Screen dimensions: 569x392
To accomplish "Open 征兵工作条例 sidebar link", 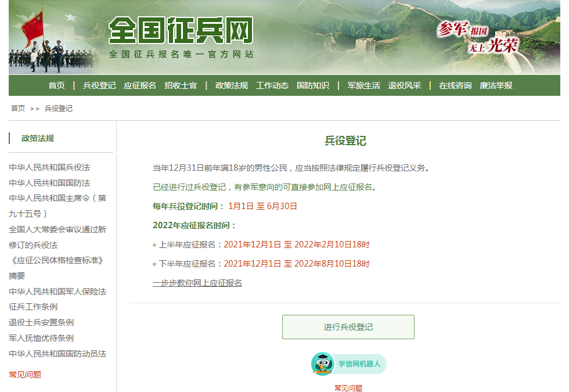I will pyautogui.click(x=33, y=307).
